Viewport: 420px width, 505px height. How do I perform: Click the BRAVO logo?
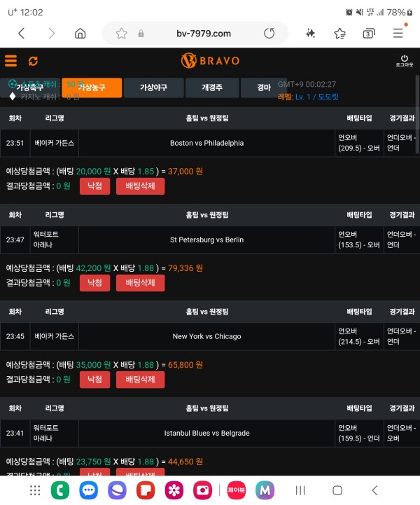tap(210, 61)
